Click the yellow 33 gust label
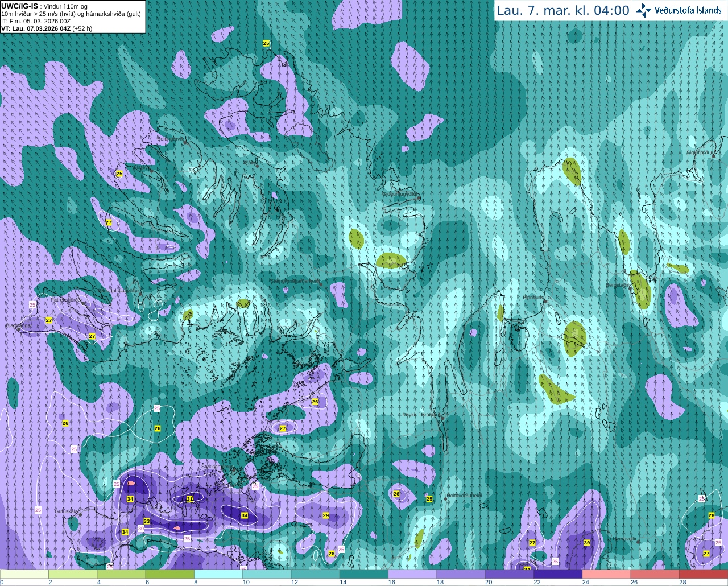Image resolution: width=728 pixels, height=586 pixels. [x=147, y=521]
